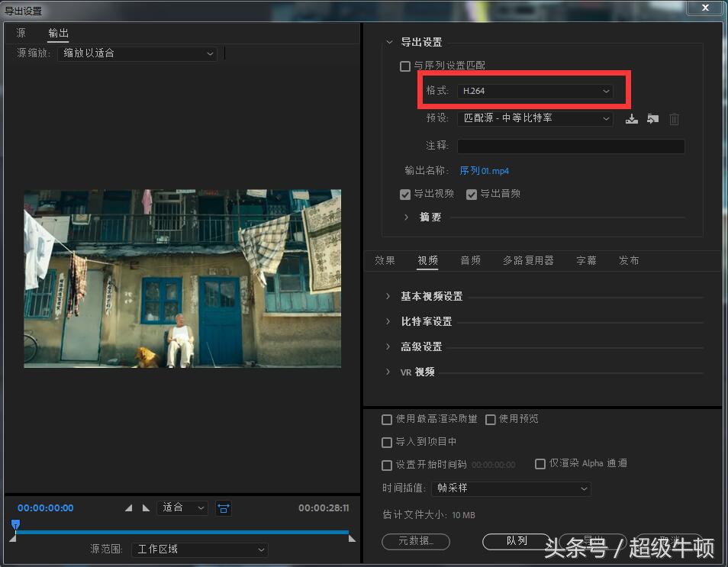Image resolution: width=728 pixels, height=567 pixels.
Task: Click the delete preset trash icon
Action: pos(674,119)
